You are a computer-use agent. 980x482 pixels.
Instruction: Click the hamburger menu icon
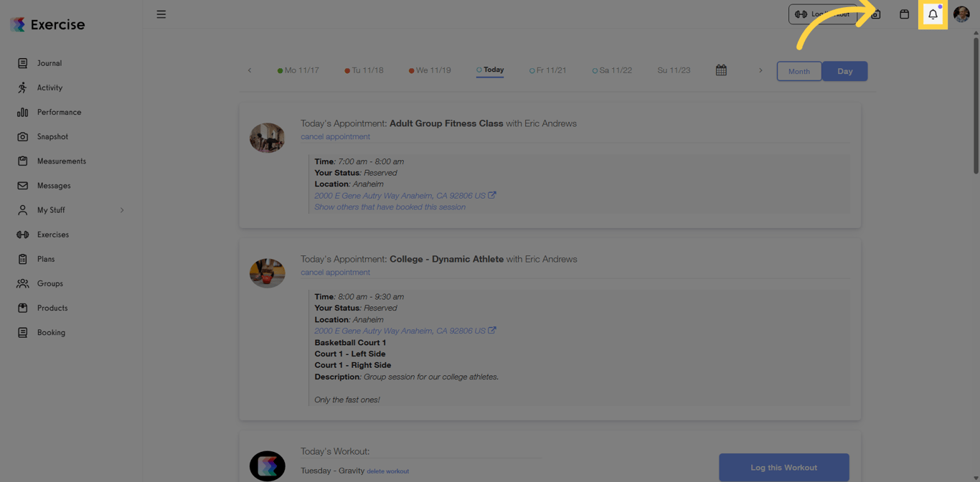pos(161,14)
